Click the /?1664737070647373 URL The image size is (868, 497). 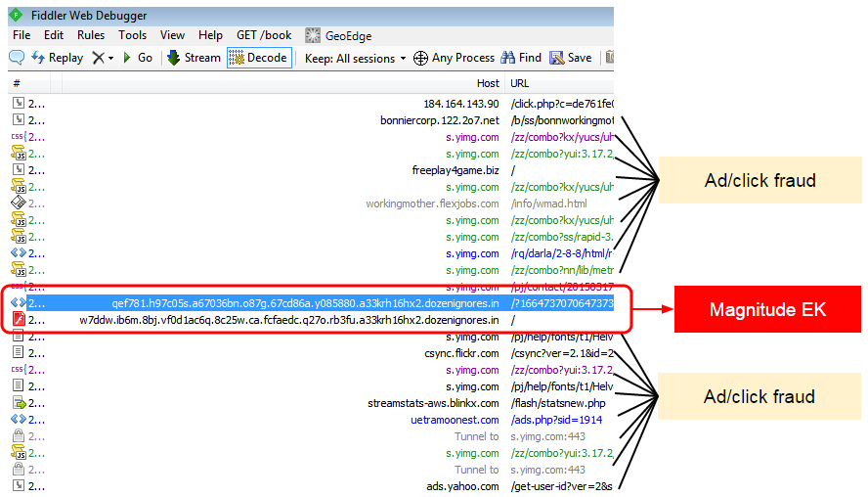coord(561,303)
